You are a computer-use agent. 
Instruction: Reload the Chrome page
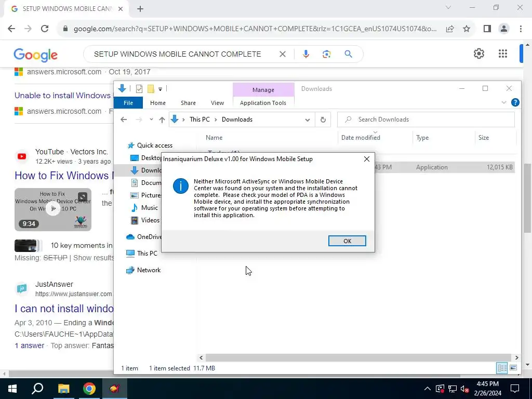click(45, 29)
